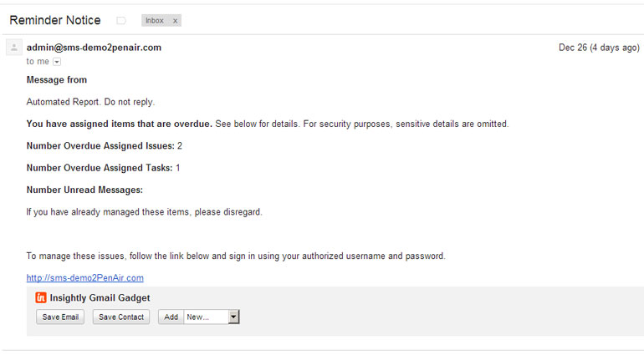Save this email to Insightly
Screen dimensions: 644x355
60,317
